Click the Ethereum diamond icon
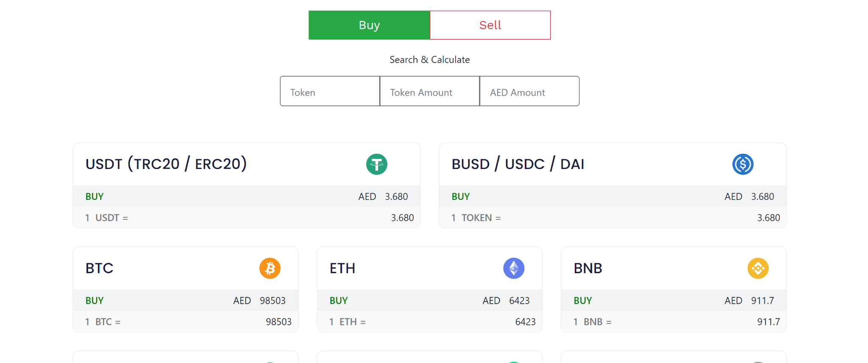Image resolution: width=868 pixels, height=363 pixels. pyautogui.click(x=514, y=268)
